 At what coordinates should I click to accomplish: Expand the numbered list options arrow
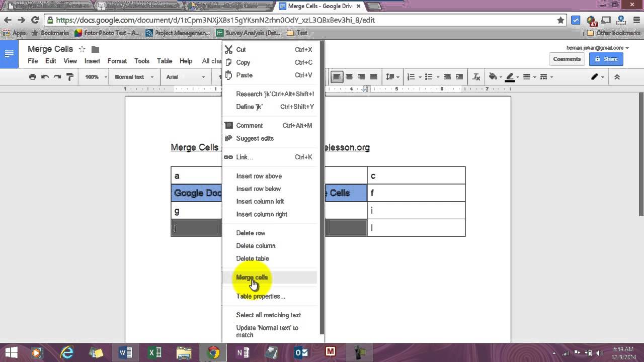[420, 77]
